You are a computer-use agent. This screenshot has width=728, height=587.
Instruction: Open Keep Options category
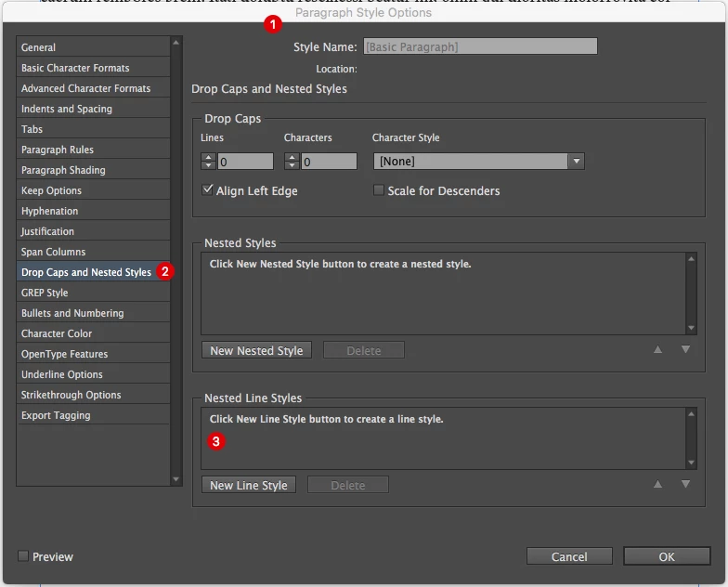pyautogui.click(x=93, y=190)
